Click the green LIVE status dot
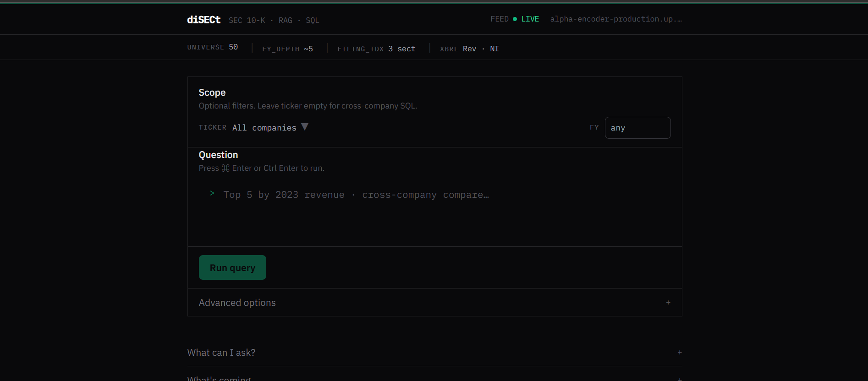Screen dimensions: 868x381 click(515, 19)
